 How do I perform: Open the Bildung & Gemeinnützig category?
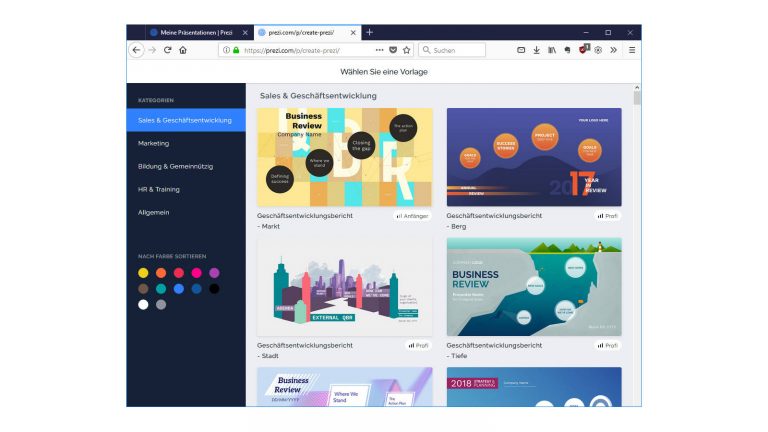175,166
